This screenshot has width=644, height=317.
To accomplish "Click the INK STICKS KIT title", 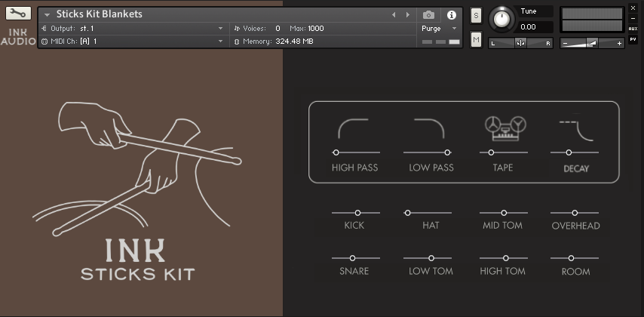I will click(137, 260).
